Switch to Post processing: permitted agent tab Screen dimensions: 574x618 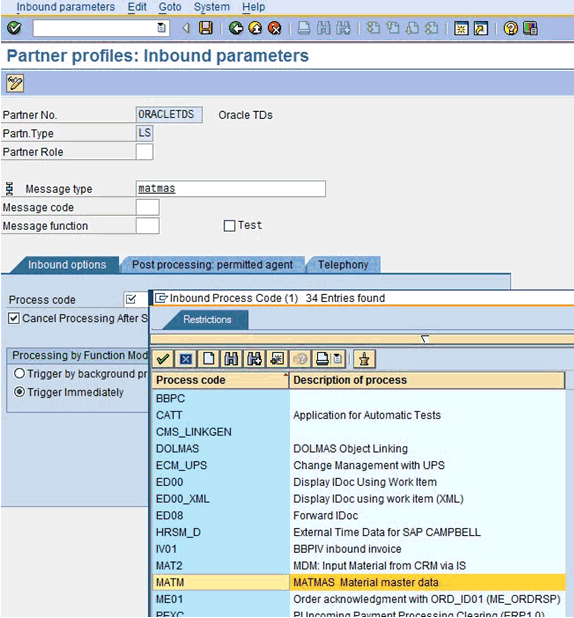coord(212,264)
